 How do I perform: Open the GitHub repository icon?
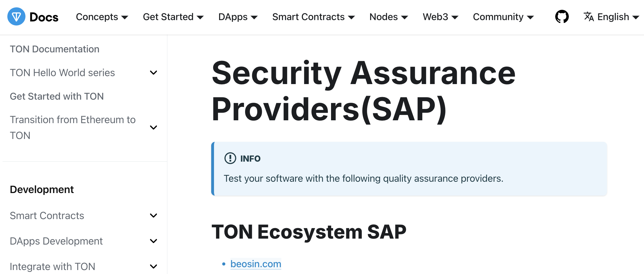(562, 17)
